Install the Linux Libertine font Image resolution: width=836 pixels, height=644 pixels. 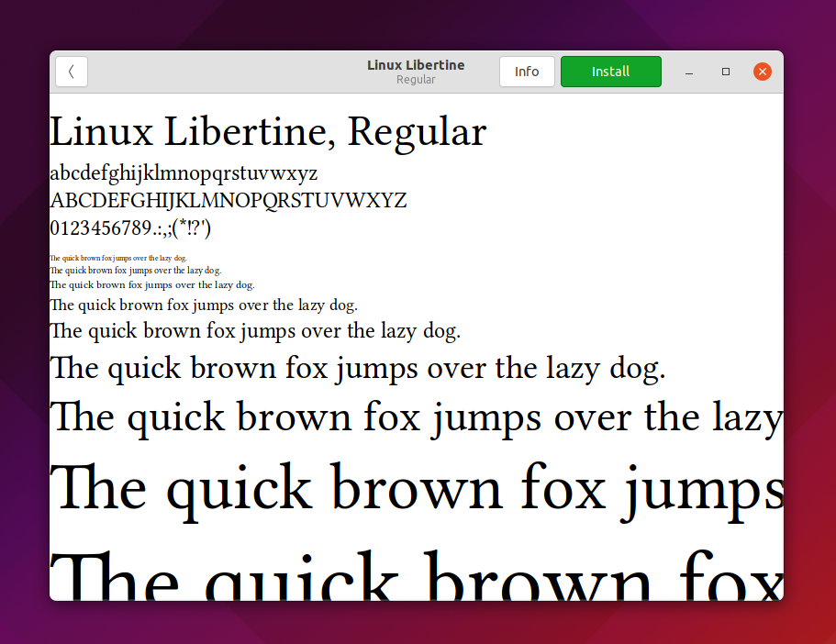pos(611,72)
